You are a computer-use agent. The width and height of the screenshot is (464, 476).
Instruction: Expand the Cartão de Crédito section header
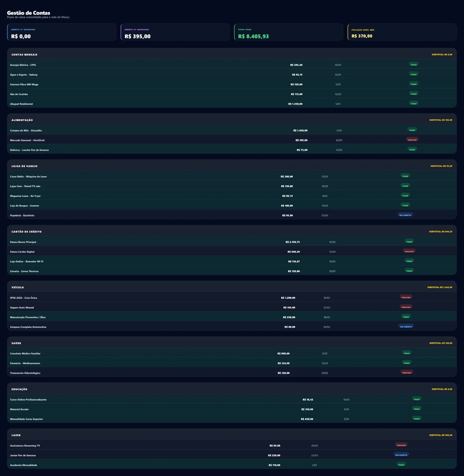point(232,231)
